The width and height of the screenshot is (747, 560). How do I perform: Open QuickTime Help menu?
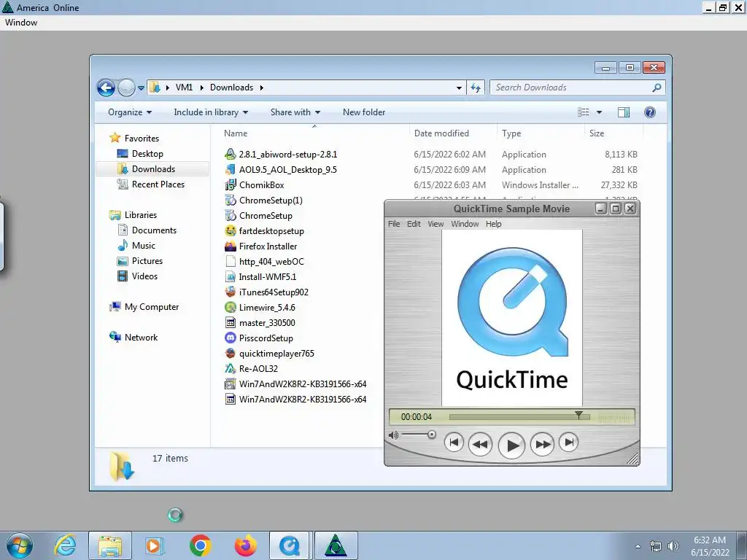pyautogui.click(x=494, y=224)
